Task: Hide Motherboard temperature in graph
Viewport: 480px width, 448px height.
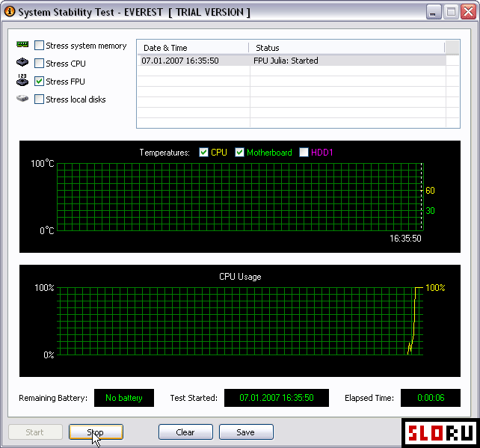Action: (239, 152)
